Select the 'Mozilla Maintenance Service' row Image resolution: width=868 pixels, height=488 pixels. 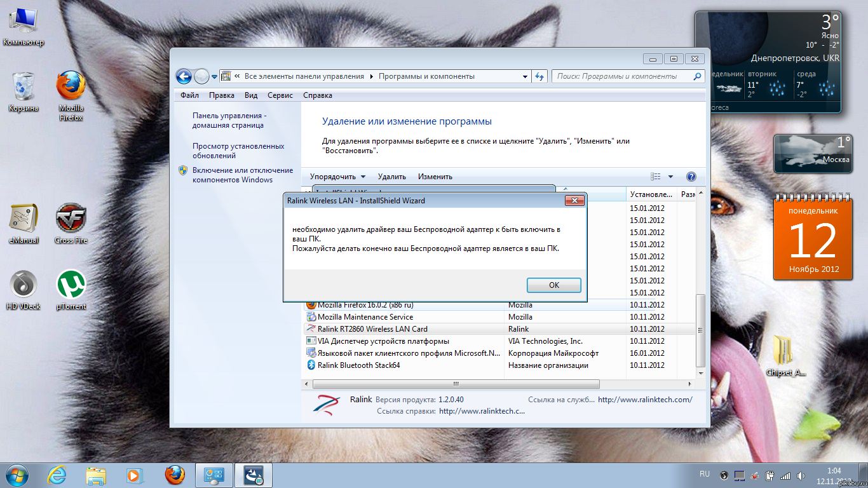[499, 317]
